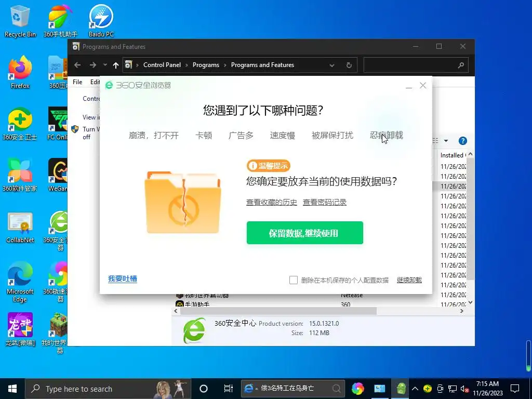Click the Programs and Features search field

point(416,65)
